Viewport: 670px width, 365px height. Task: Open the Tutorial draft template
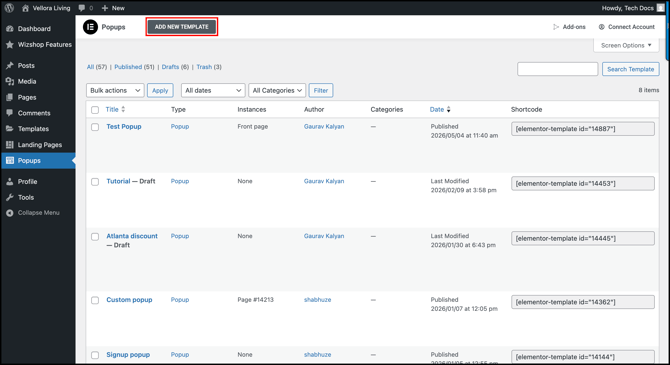click(118, 181)
